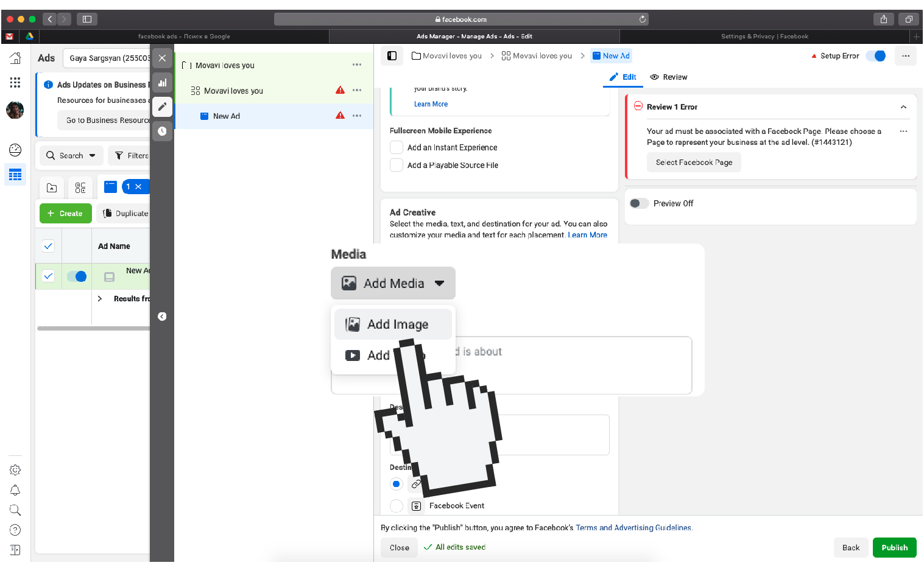Open the Filters dropdown
The width and height of the screenshot is (924, 571).
pos(130,155)
